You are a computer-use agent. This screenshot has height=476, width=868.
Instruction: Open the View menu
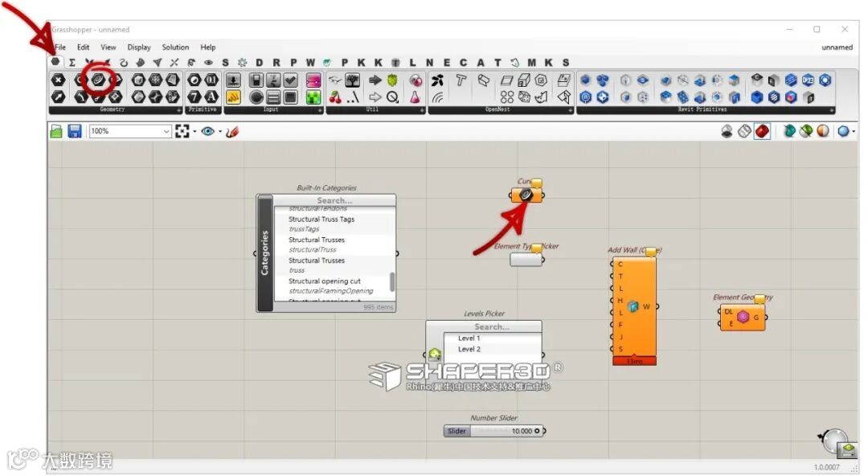pos(108,47)
